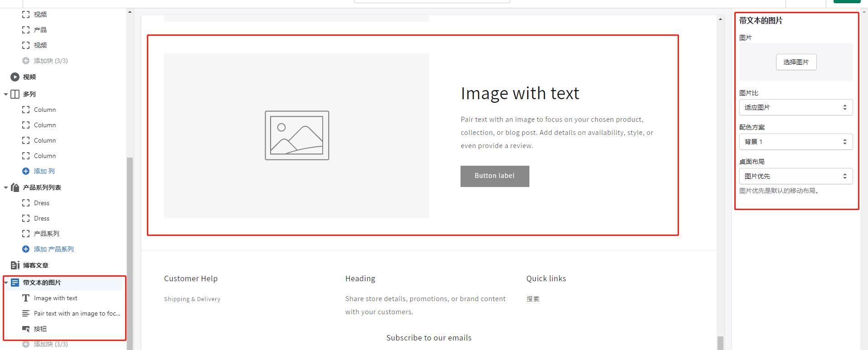
Task: Click the Button label in preview
Action: (x=495, y=176)
